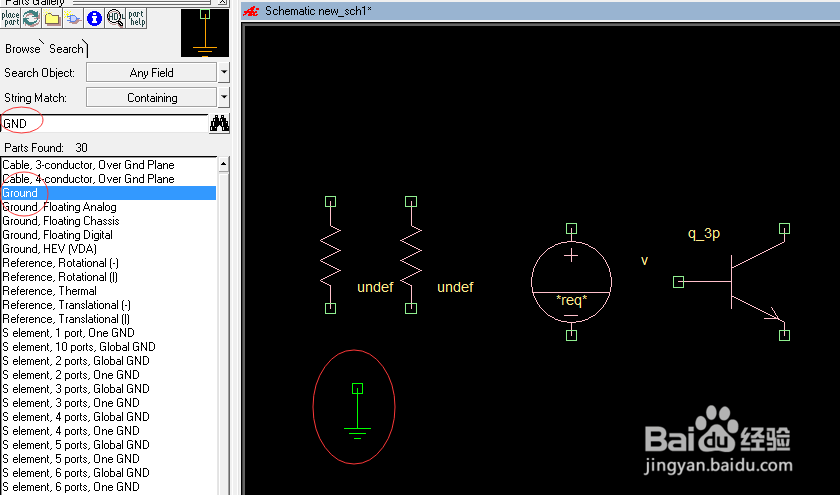
Task: Select S element, 6 ports, Global GND
Action: point(109,472)
